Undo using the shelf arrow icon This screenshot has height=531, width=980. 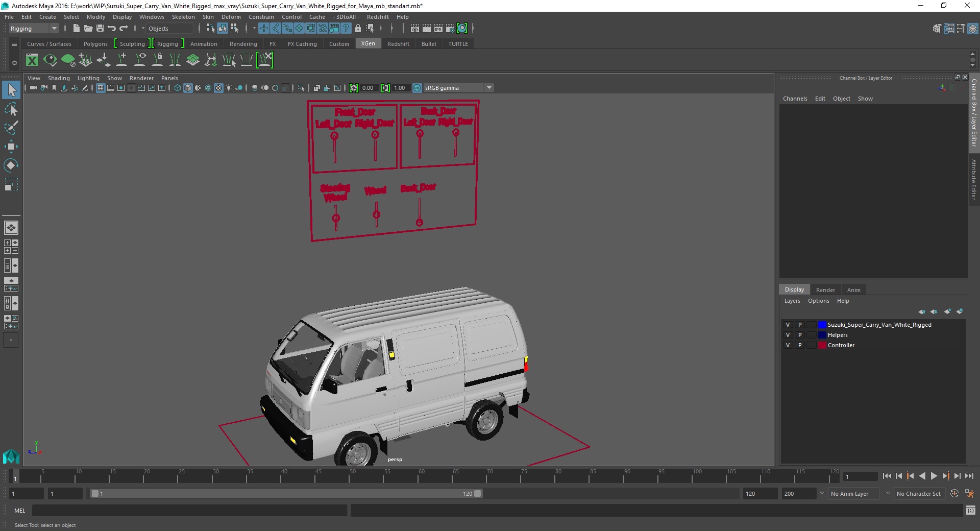tap(112, 29)
